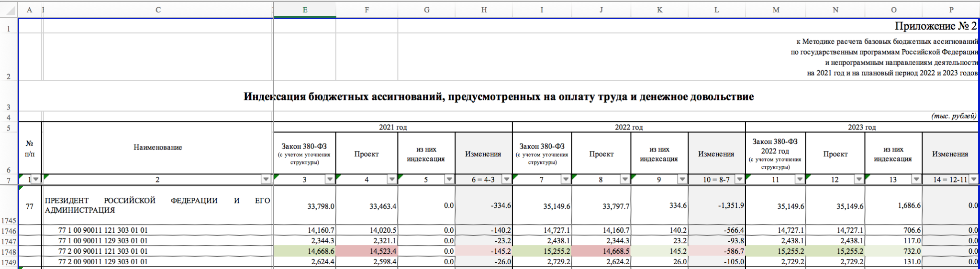This screenshot has height=269, width=980.
Task: Open filter dropdown for column 1 (№ п/п)
Action: point(36,179)
